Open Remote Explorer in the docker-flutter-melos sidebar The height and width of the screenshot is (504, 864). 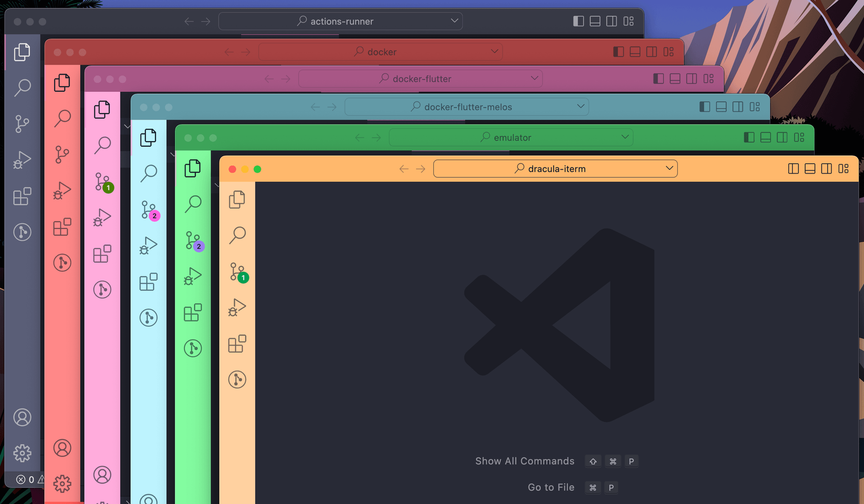(x=148, y=317)
